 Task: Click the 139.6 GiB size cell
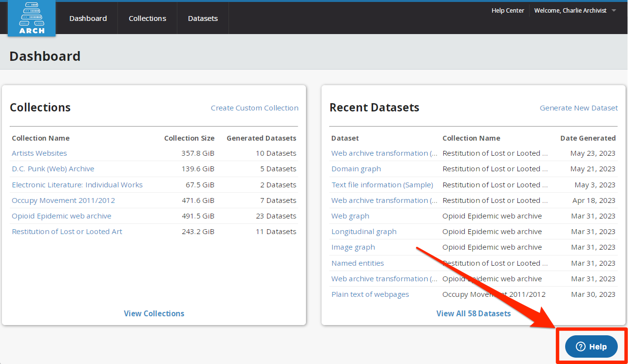pyautogui.click(x=198, y=169)
